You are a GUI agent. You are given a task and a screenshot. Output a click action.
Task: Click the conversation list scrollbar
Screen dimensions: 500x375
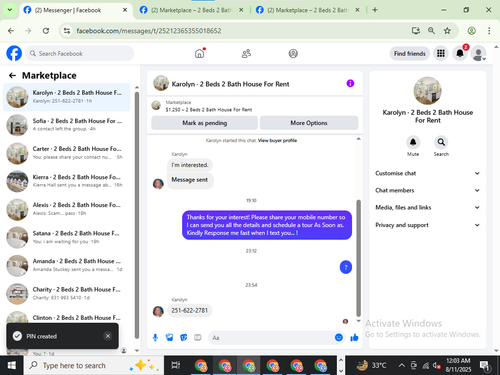tap(137, 215)
